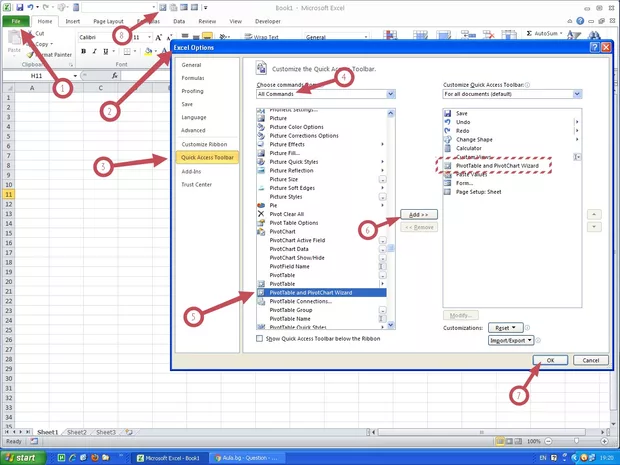The width and height of the screenshot is (620, 465).
Task: Switch to the Data ribbon tab
Action: [x=179, y=21]
